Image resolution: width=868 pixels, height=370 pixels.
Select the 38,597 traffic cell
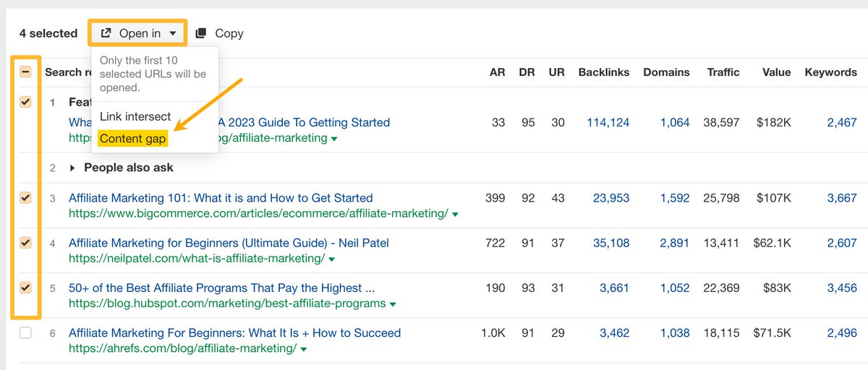click(x=721, y=123)
